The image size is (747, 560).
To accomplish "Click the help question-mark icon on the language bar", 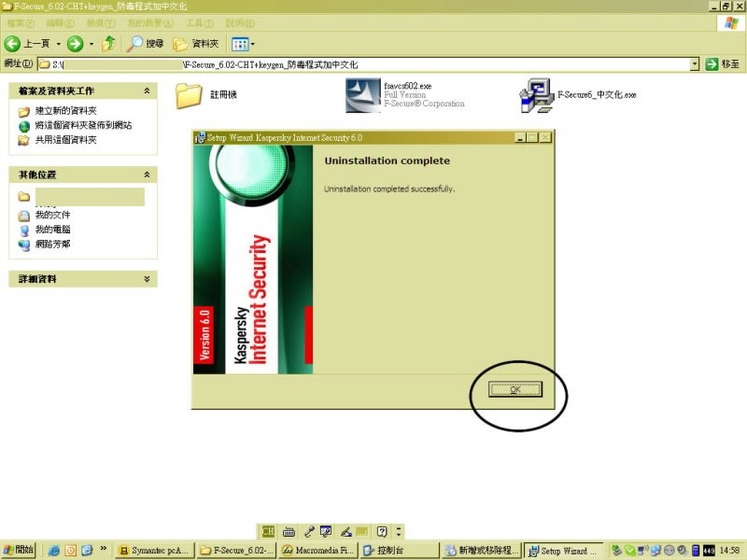I will tap(382, 531).
